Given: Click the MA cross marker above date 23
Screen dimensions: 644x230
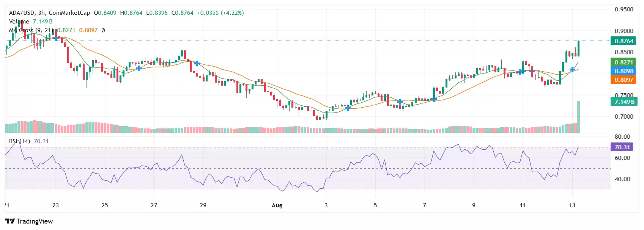Looking at the screenshot, I should (x=56, y=38).
